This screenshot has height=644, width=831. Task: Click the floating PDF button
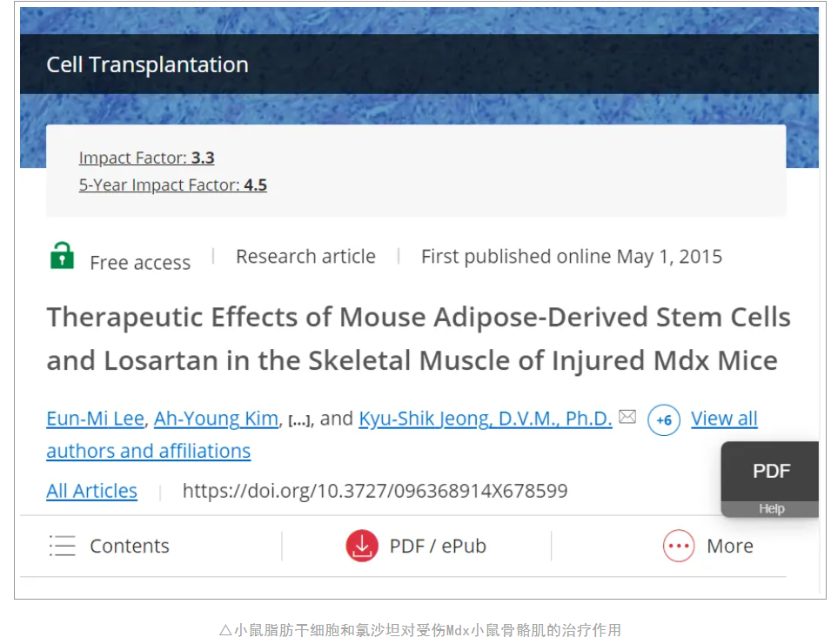click(x=771, y=471)
